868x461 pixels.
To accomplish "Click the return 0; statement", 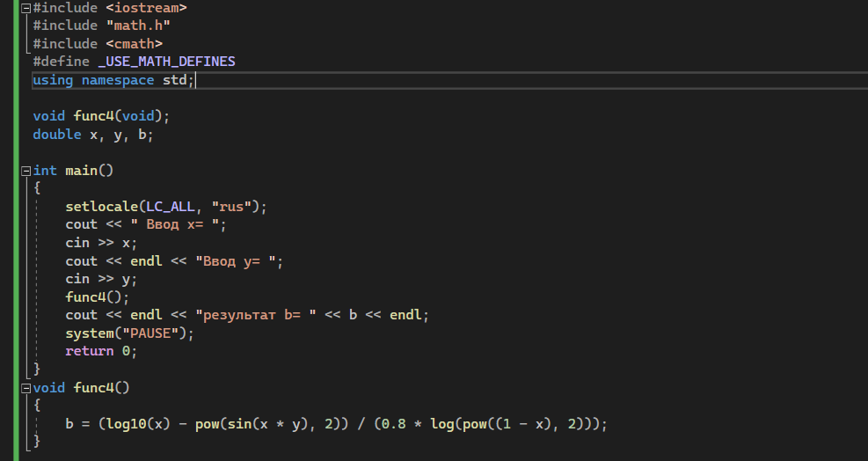I will point(101,351).
